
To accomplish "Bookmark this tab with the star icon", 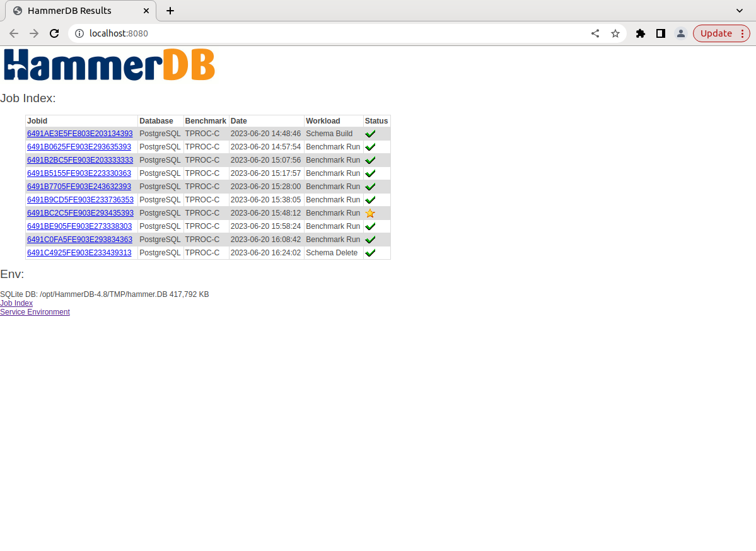I will 615,33.
